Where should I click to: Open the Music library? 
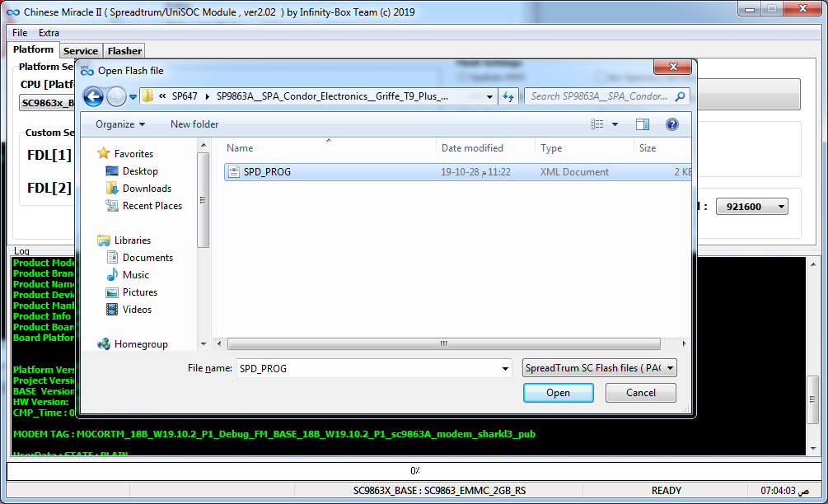[x=136, y=275]
